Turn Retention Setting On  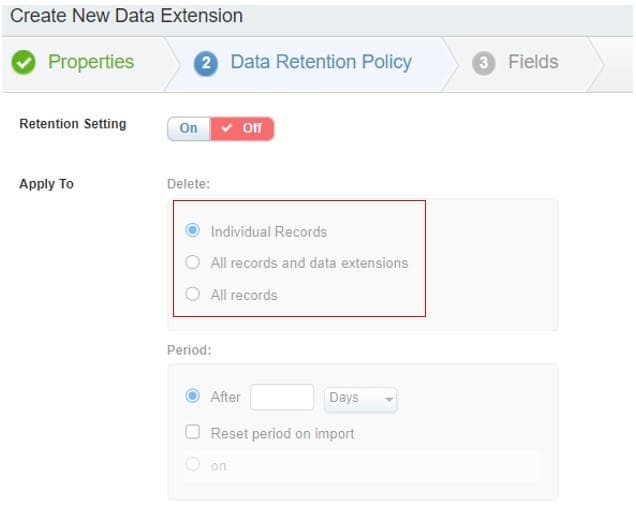pyautogui.click(x=189, y=128)
